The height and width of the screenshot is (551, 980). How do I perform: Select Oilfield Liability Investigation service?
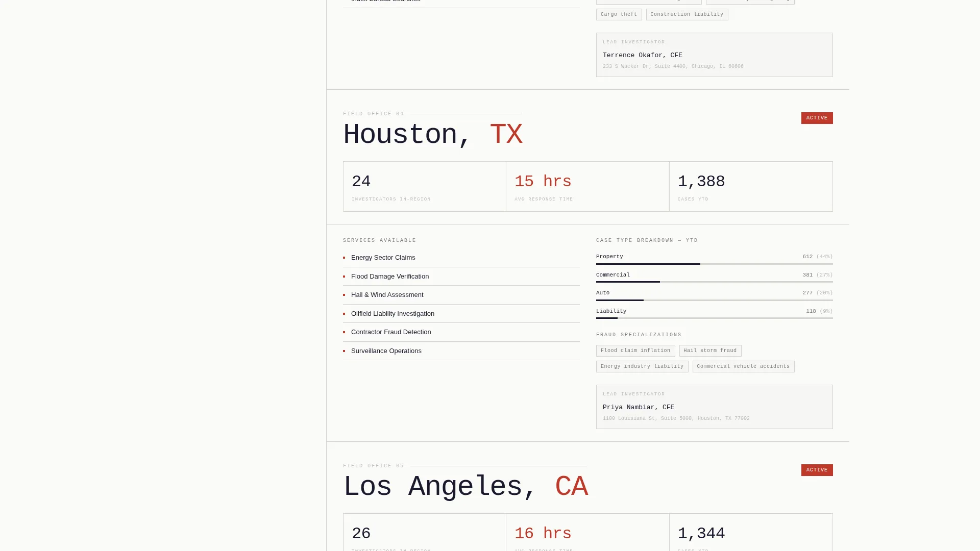[x=461, y=314]
